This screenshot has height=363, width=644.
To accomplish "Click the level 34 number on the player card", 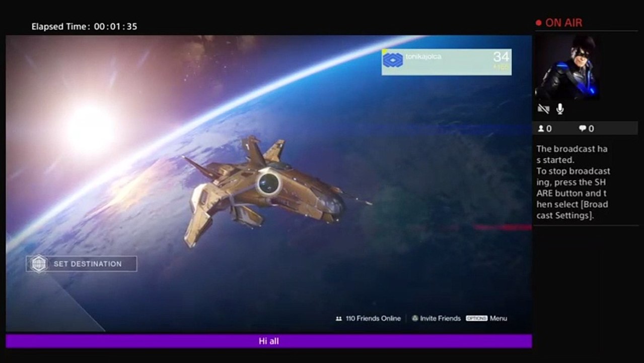I will 501,56.
